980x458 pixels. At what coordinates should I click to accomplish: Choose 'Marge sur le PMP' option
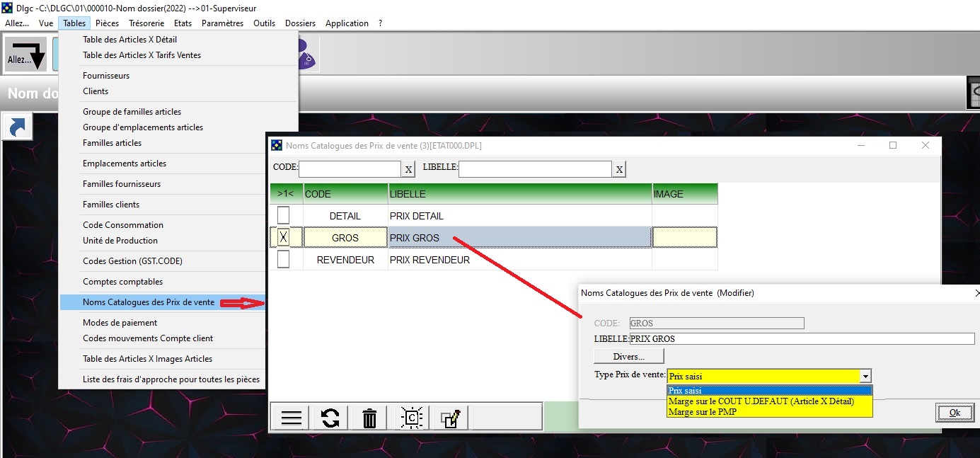tap(703, 412)
